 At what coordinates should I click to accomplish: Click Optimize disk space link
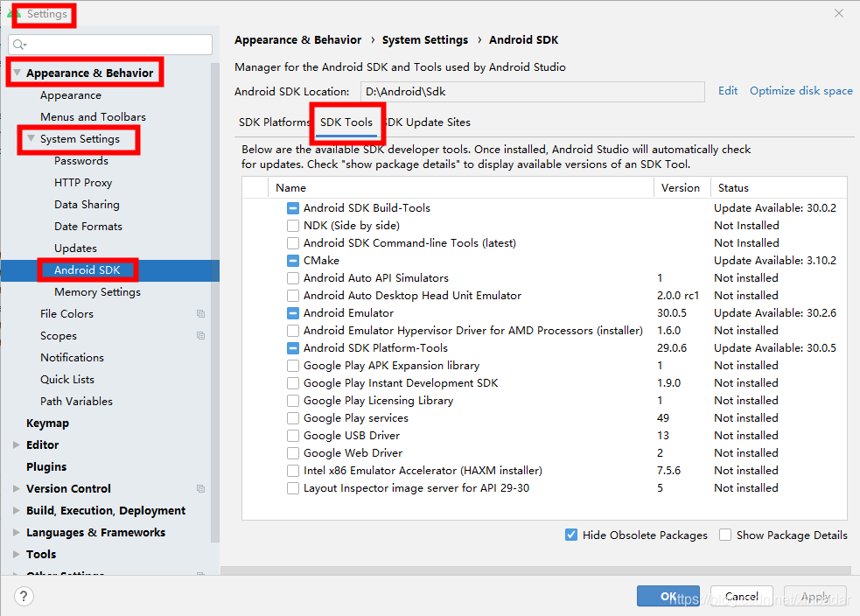[801, 91]
